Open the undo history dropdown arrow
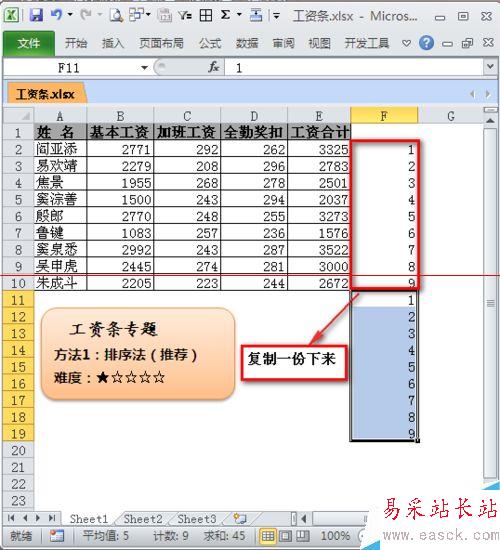Screen dimensions: 500x550 (70, 15)
